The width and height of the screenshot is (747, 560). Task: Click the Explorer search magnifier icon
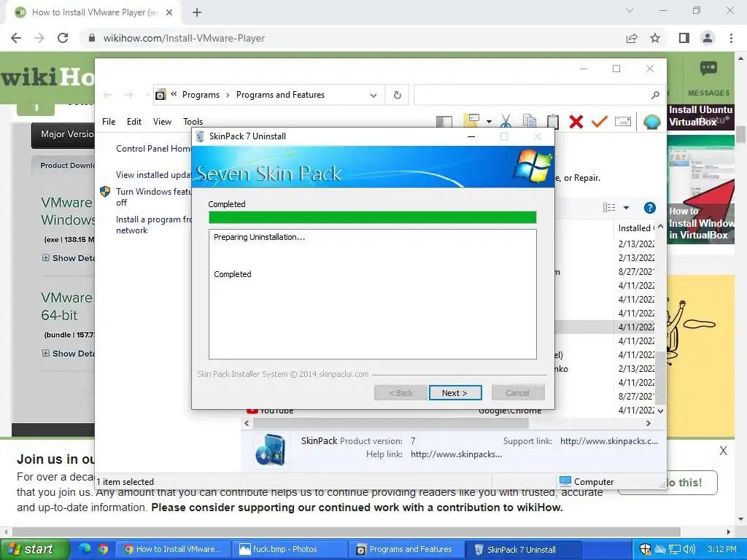pos(656,96)
